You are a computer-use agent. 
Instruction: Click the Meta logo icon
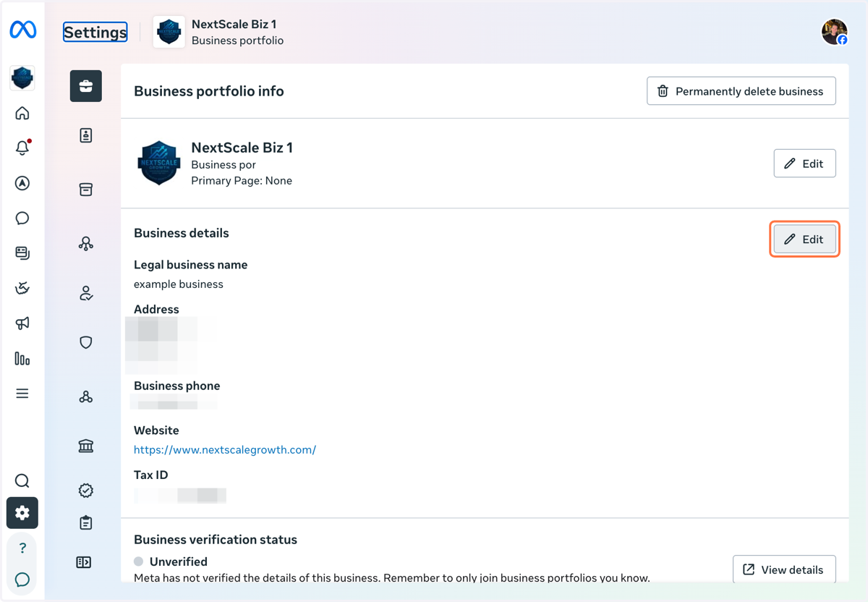tap(22, 30)
